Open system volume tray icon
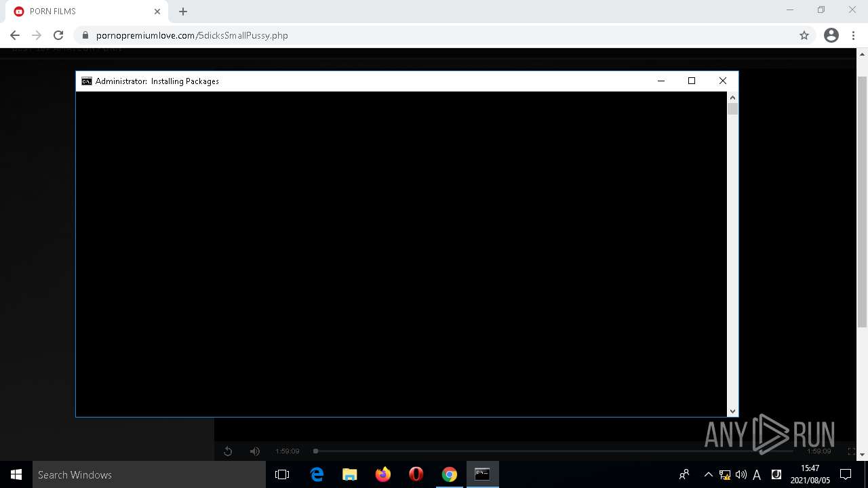Image resolution: width=868 pixels, height=488 pixels. click(741, 474)
